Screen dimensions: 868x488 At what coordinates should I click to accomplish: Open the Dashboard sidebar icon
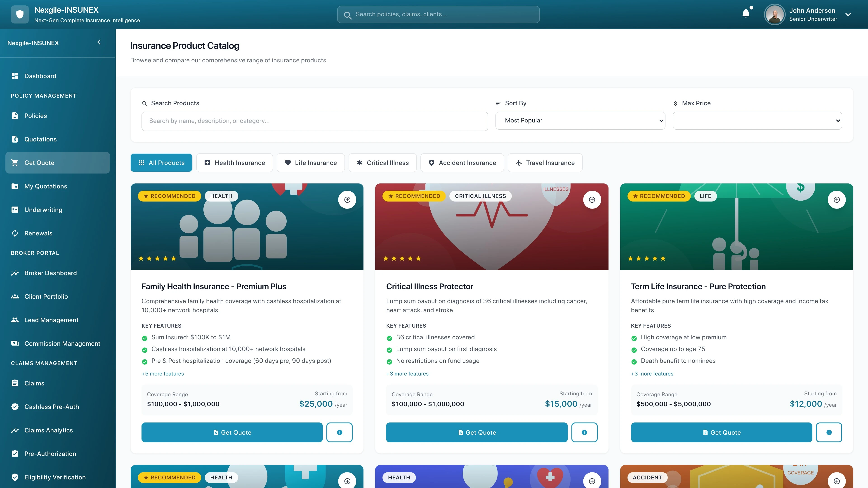point(15,76)
